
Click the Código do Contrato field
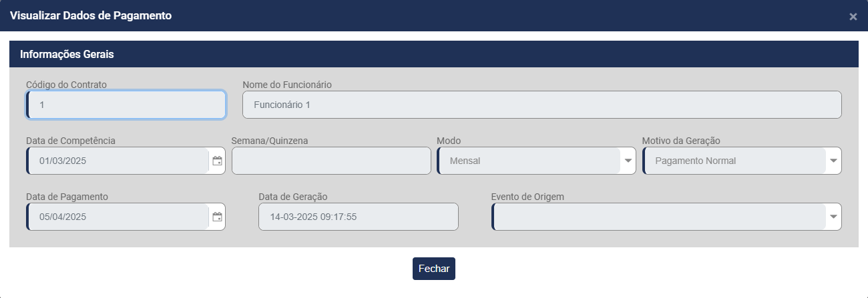pos(126,105)
